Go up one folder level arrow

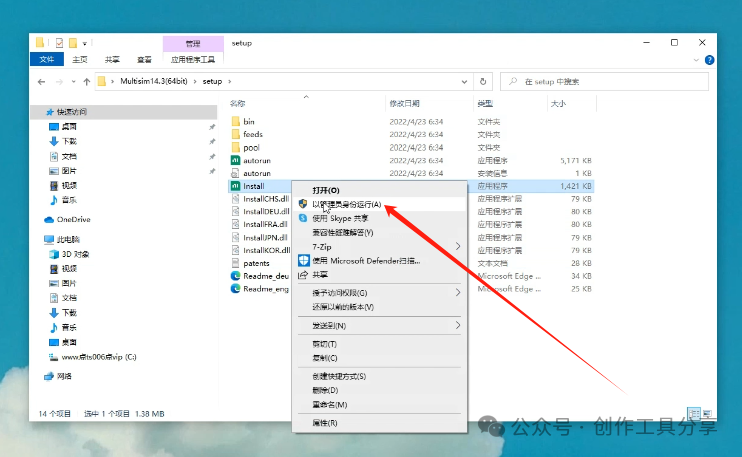(87, 82)
